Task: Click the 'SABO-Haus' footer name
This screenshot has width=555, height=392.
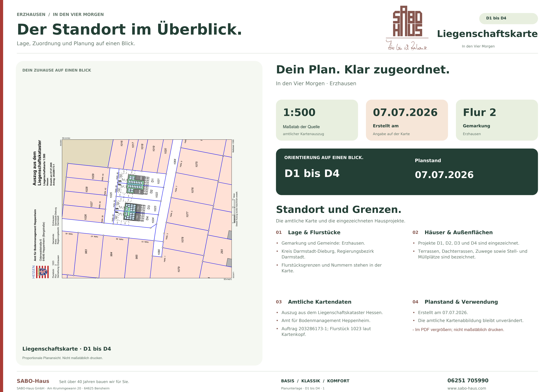Action: 33,381
